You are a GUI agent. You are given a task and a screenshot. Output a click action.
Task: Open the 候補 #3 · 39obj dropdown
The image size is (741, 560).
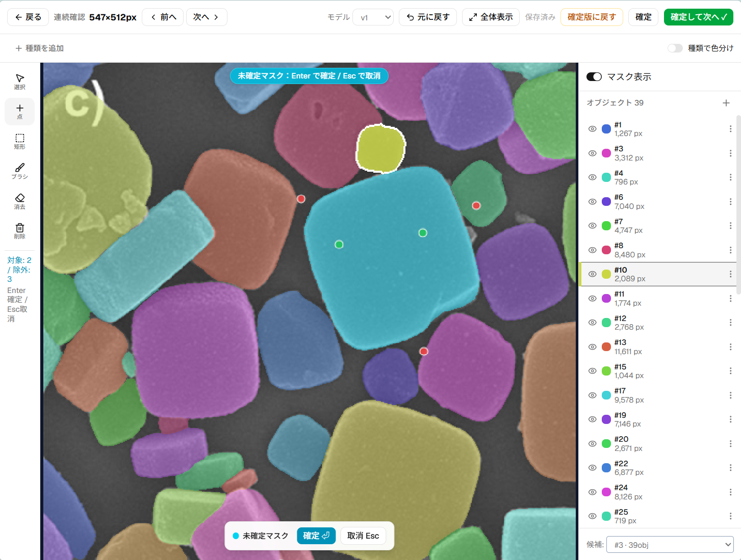670,545
